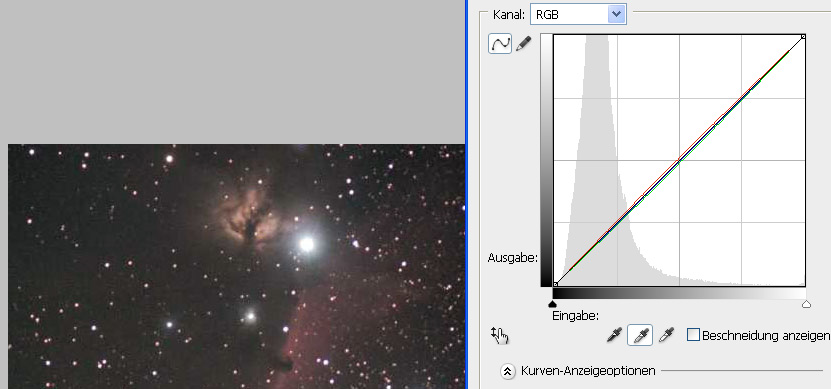Image resolution: width=831 pixels, height=389 pixels.
Task: Pick the gray point eyedropper
Action: click(x=640, y=335)
